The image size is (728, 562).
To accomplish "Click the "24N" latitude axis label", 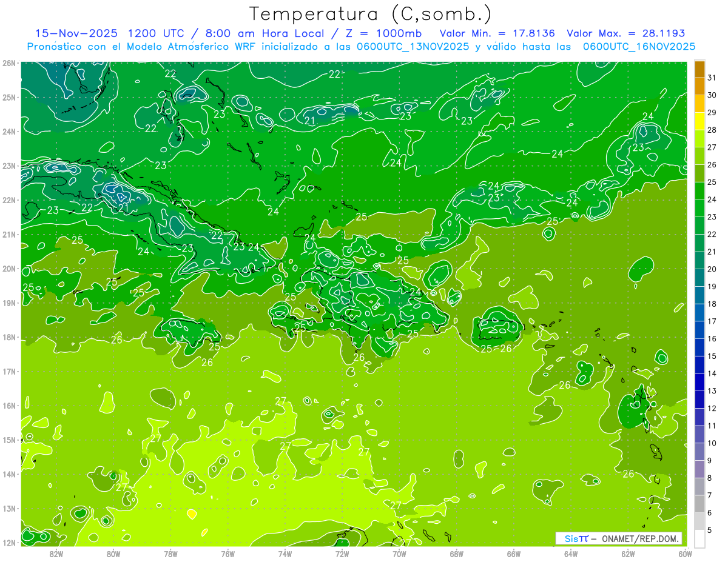I will pos(9,132).
